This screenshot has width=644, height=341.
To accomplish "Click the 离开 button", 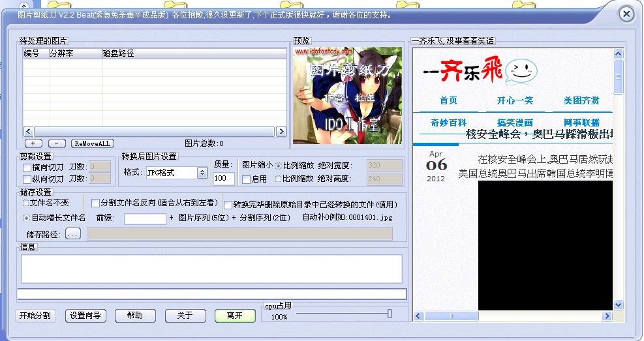I will [x=235, y=316].
